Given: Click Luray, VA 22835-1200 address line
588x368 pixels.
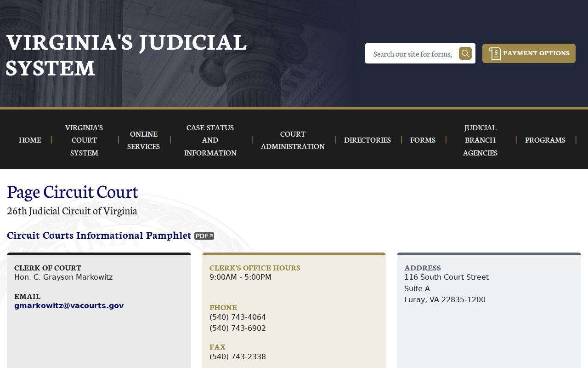Looking at the screenshot, I should (x=445, y=299).
